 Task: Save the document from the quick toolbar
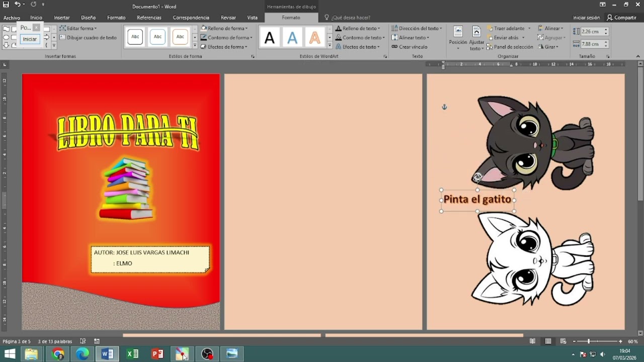[x=6, y=5]
